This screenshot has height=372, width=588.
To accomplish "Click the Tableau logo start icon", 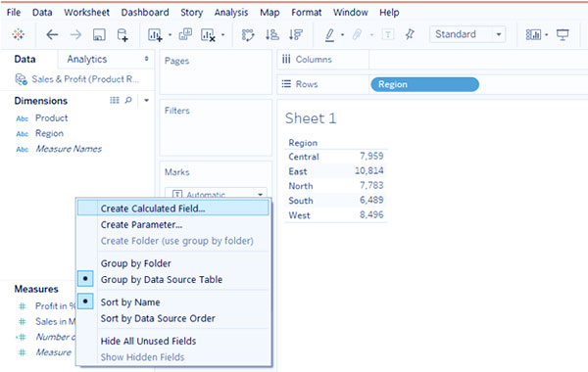I will pyautogui.click(x=18, y=34).
